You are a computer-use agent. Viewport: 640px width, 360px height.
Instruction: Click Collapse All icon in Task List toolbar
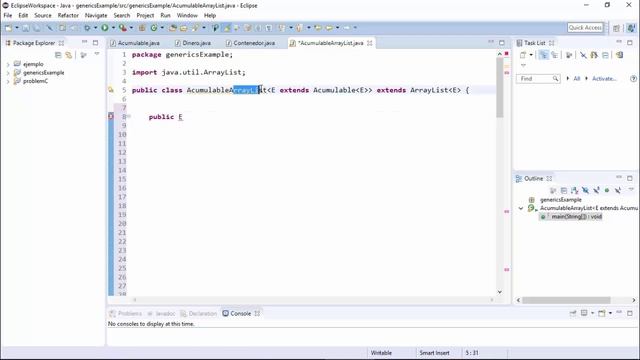coord(605,55)
